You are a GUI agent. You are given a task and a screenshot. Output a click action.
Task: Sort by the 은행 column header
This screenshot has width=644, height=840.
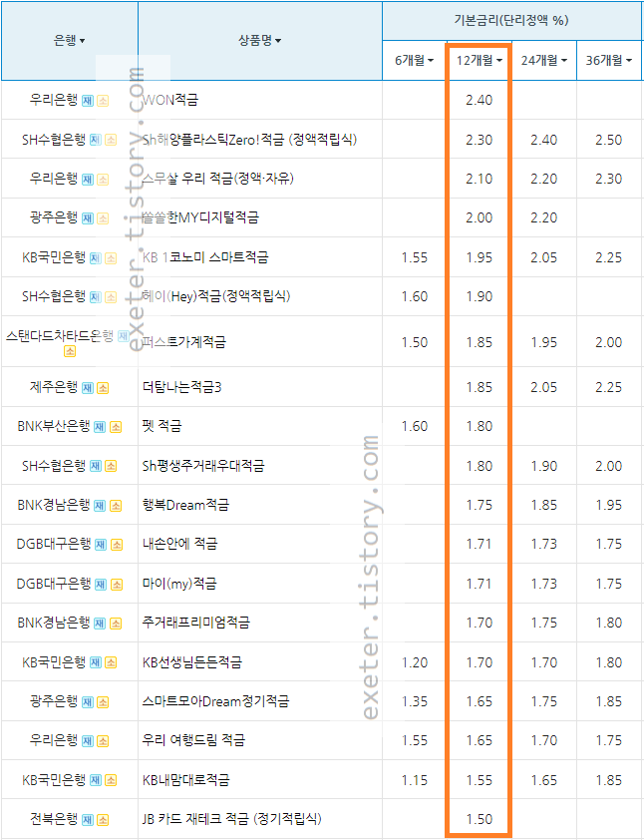coord(69,40)
